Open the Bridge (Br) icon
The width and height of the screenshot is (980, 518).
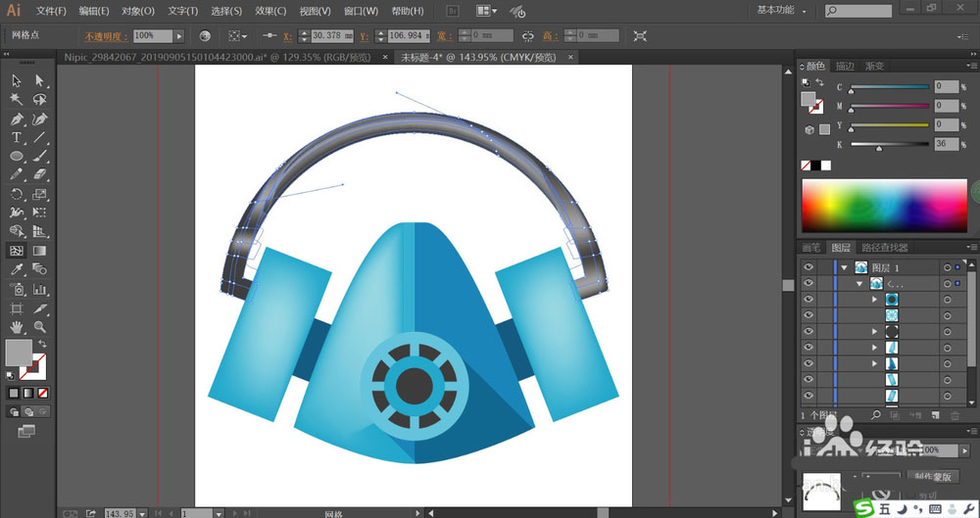pos(453,11)
